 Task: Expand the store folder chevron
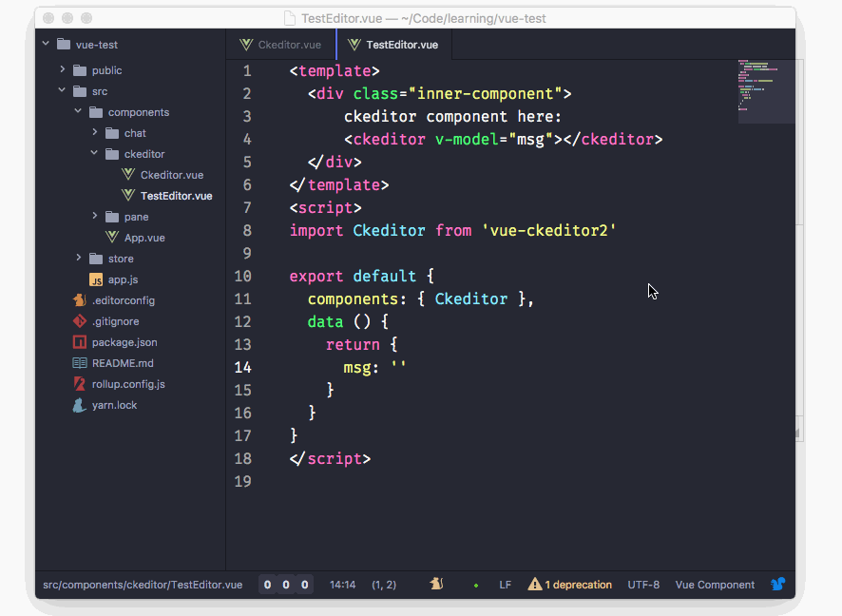78,258
